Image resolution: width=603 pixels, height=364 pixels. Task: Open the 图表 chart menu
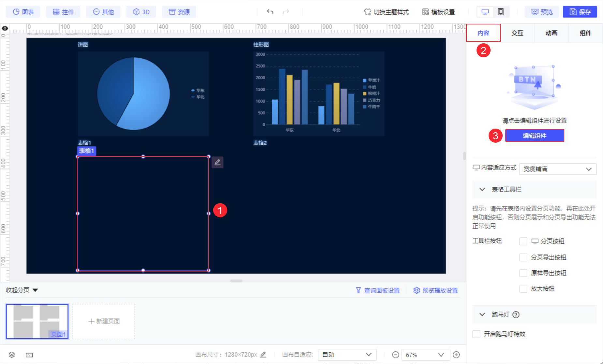(23, 12)
